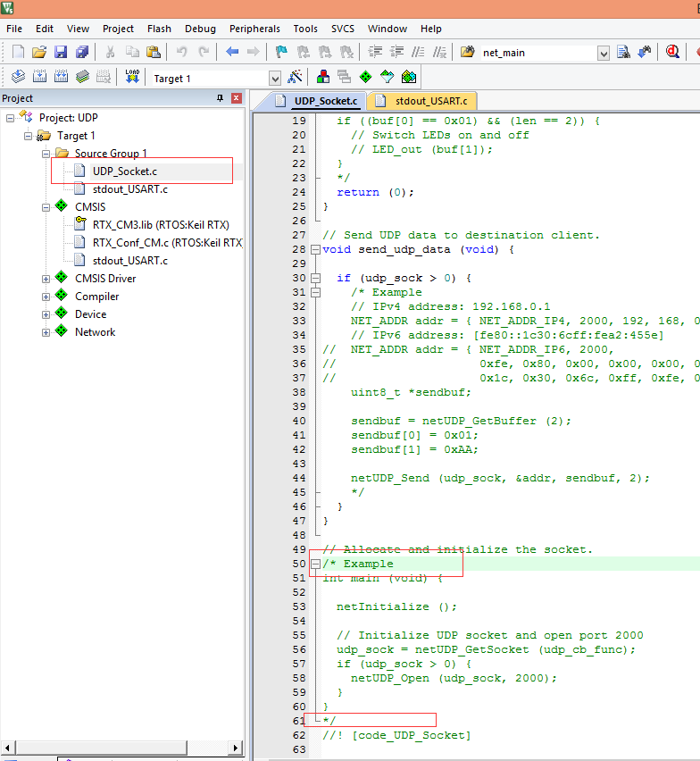Screen dimensions: 700x761
Task: Create a new file from the toolbar
Action: coord(18,52)
